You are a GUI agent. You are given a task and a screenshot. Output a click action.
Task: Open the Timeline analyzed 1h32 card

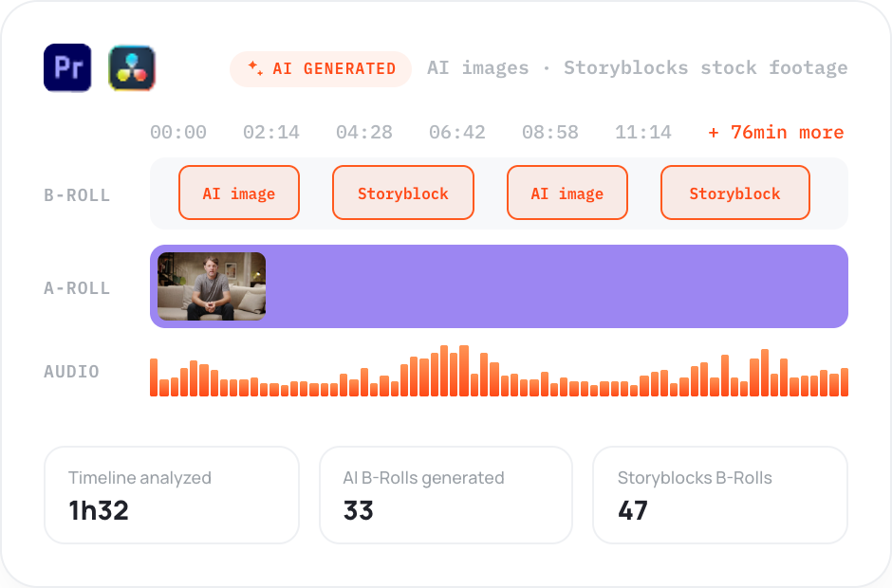coord(172,495)
